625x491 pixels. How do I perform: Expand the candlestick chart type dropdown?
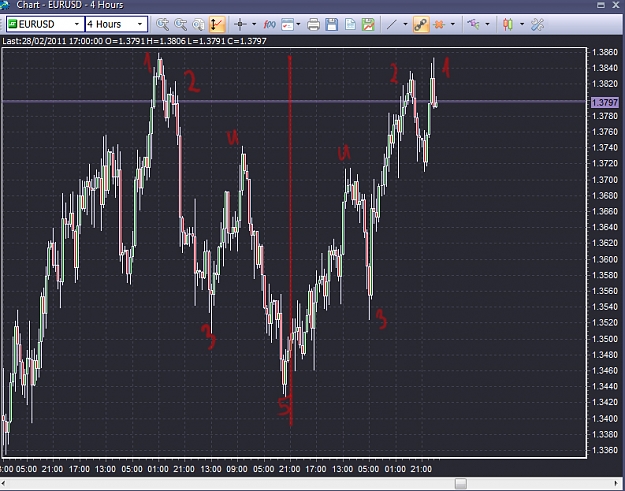point(522,24)
